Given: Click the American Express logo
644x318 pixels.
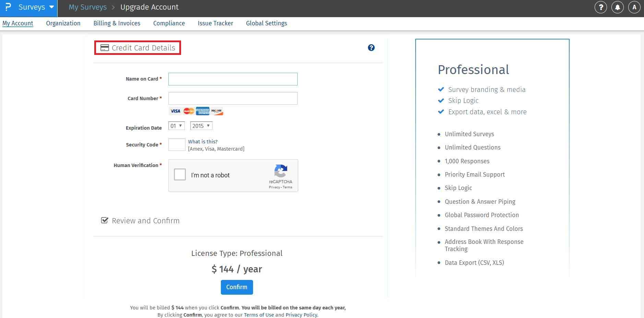Looking at the screenshot, I should coord(203,111).
